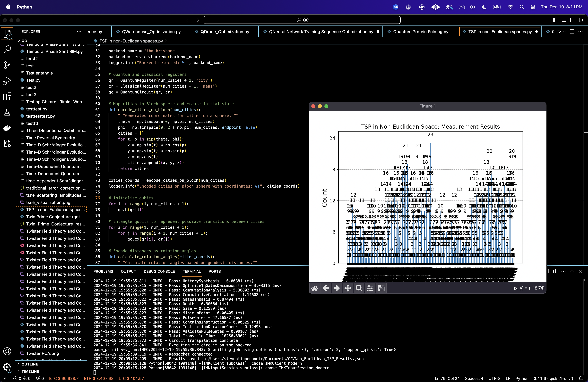
Task: Change LF line ending
Action: (x=508, y=378)
